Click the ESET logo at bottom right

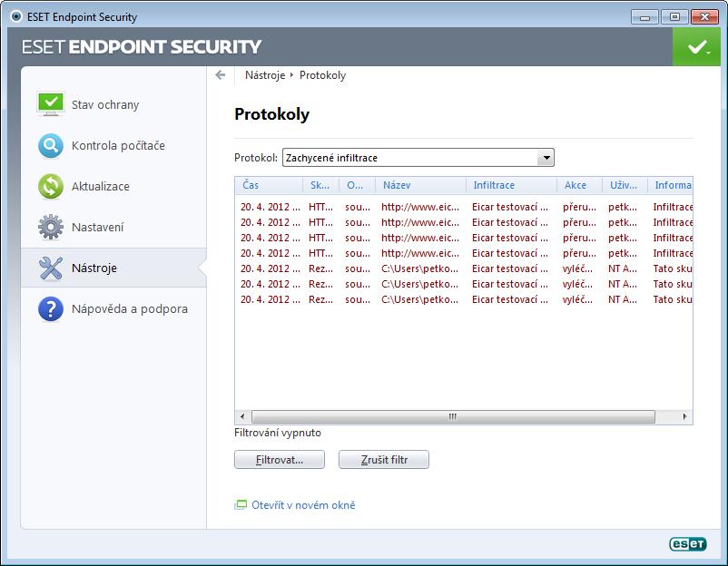[x=688, y=543]
